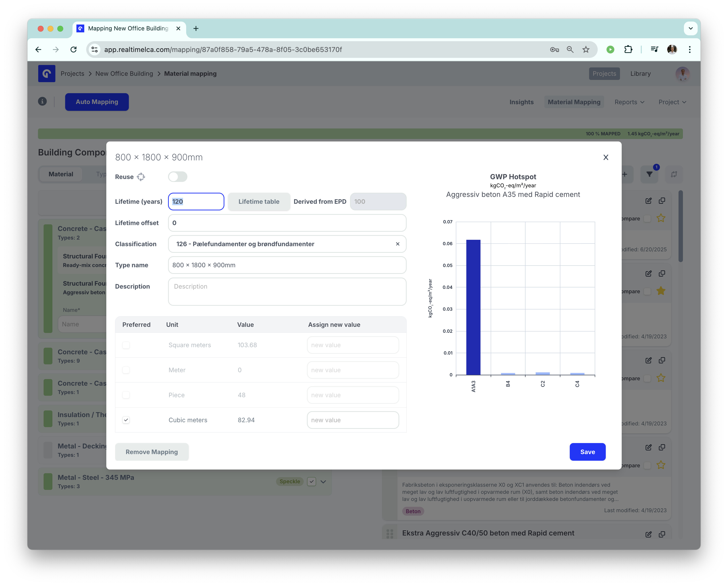The height and width of the screenshot is (586, 728).
Task: Clear the classification with its X icon
Action: (397, 244)
